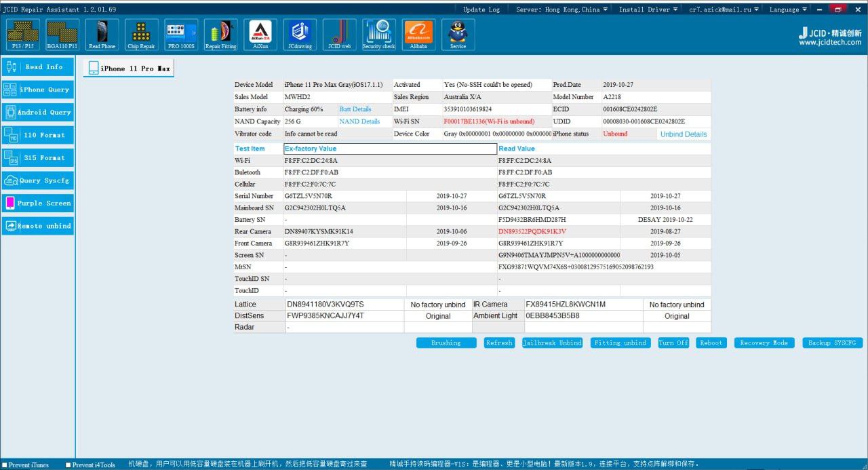
Task: Click the Jailbreak Unbind button
Action: tap(552, 343)
